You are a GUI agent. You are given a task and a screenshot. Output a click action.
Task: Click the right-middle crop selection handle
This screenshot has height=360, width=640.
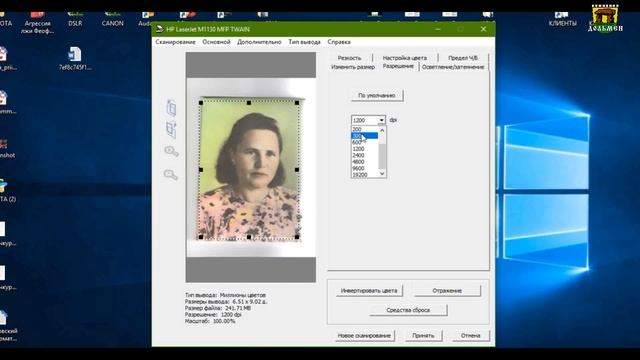297,169
